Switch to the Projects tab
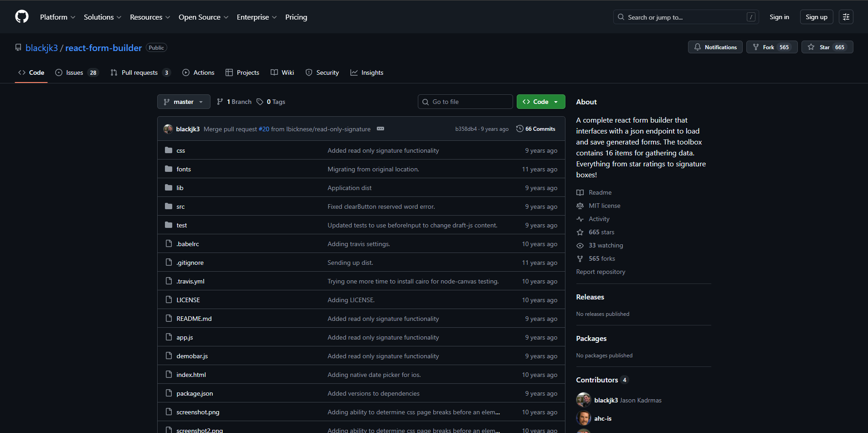868x433 pixels. [242, 72]
